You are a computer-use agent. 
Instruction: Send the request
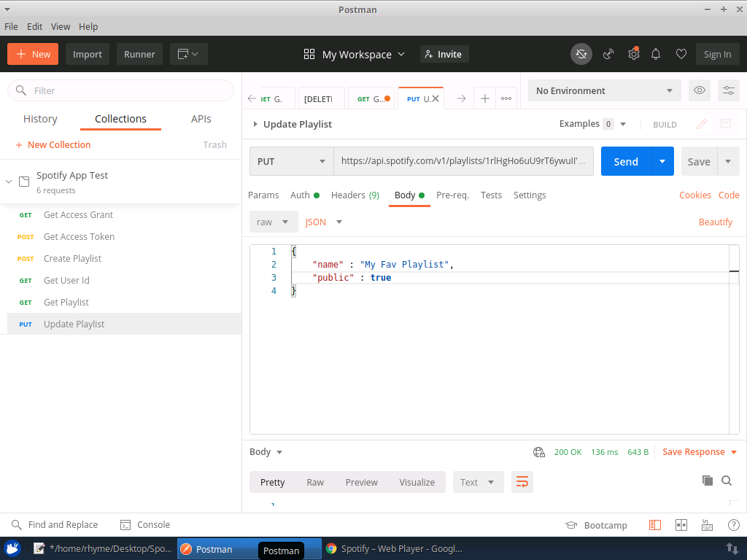(x=625, y=161)
